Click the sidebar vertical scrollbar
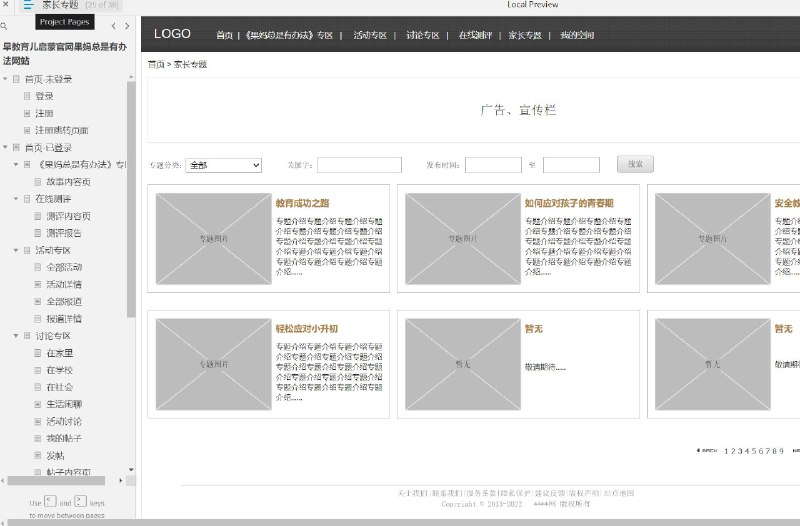Image resolution: width=800 pixels, height=526 pixels. pos(131,199)
